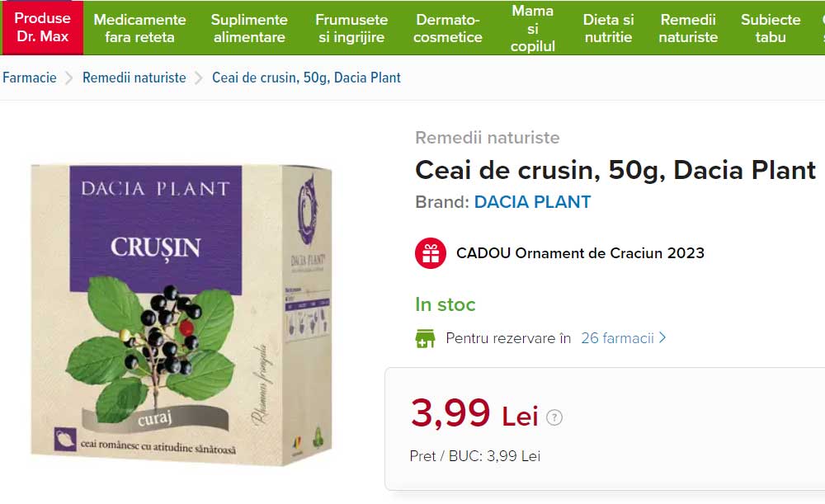Open the Mama si copilul menu

[x=533, y=28]
